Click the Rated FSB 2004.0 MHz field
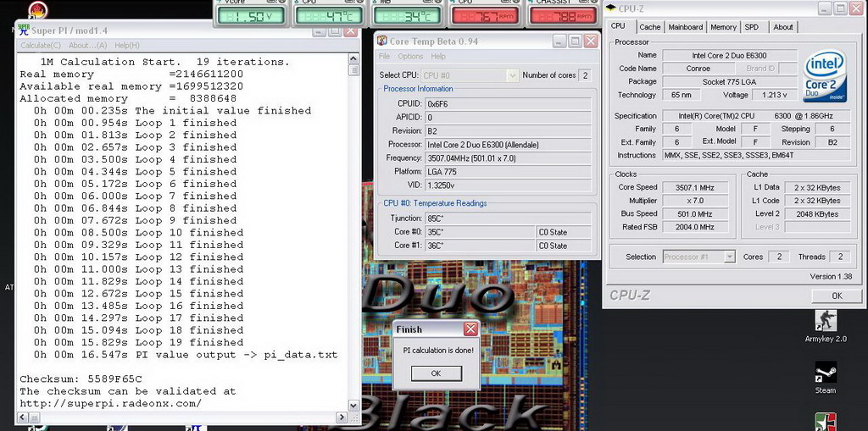The height and width of the screenshot is (431, 868). [x=695, y=228]
